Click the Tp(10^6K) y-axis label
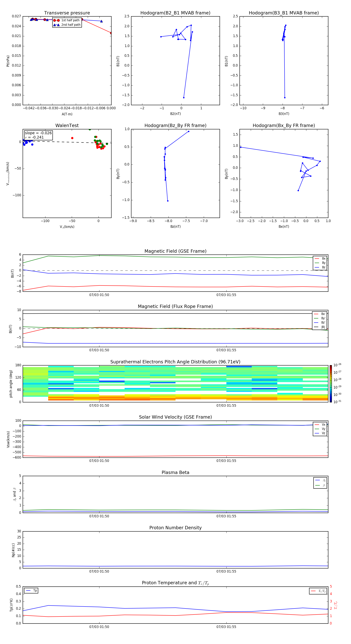Image resolution: width=351 pixels, height=644 pixels. [x=11, y=605]
